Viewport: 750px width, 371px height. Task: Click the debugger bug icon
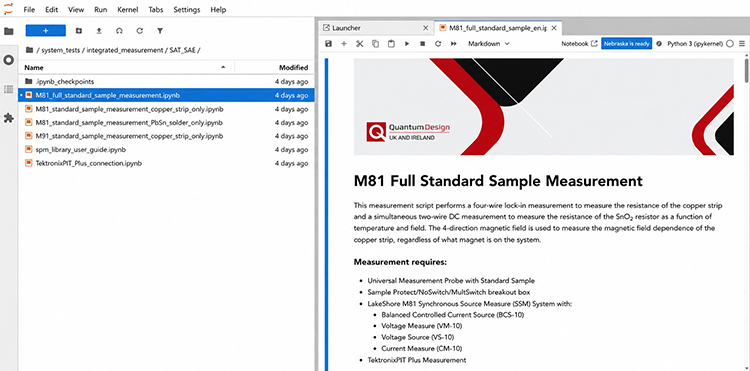pos(659,44)
